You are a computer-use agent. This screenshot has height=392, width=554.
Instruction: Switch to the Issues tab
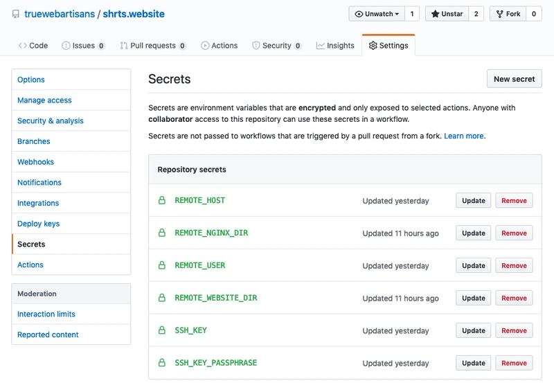click(x=83, y=46)
